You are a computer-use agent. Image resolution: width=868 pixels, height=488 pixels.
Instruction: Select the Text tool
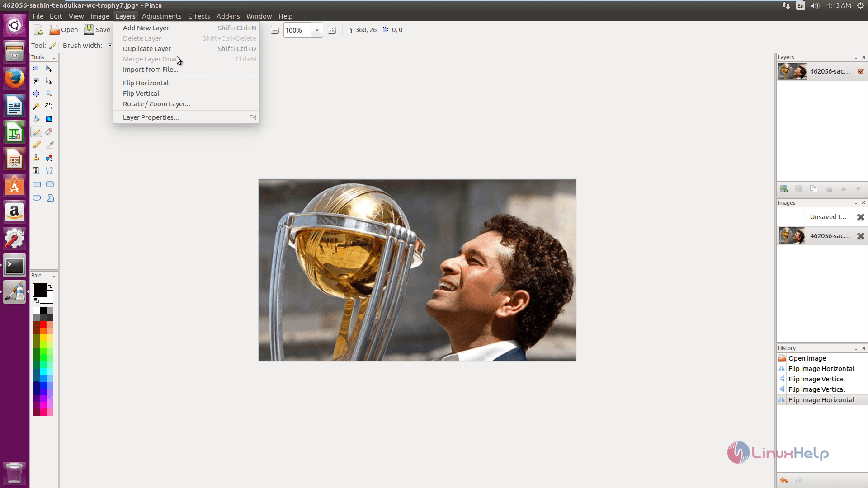tap(36, 171)
